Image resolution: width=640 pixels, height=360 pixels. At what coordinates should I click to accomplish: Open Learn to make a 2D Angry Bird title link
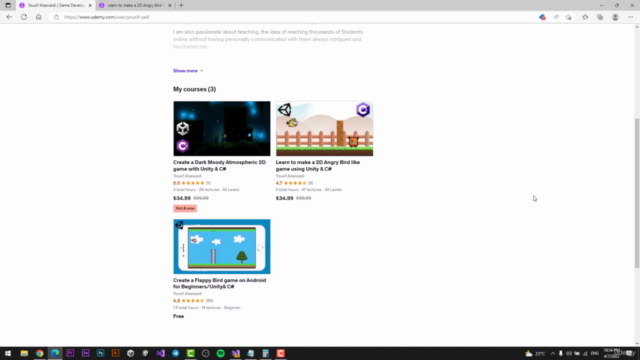pos(318,165)
